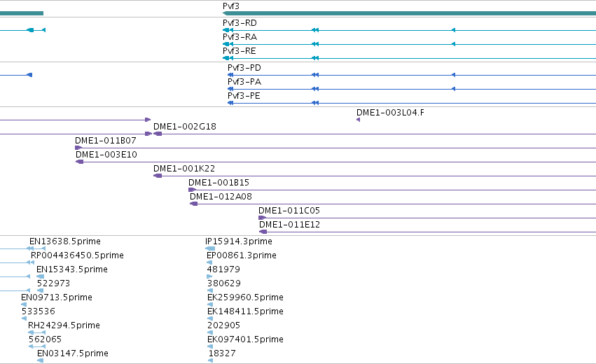Click the 533536 arrow glyph
This screenshot has height=364, width=596.
click(24, 318)
